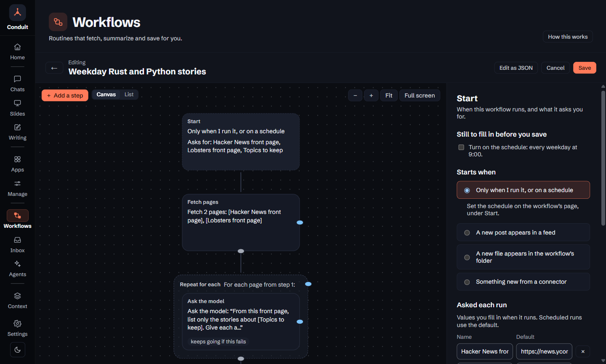Remove the Hacker News front page field
The image size is (606, 364).
click(583, 351)
